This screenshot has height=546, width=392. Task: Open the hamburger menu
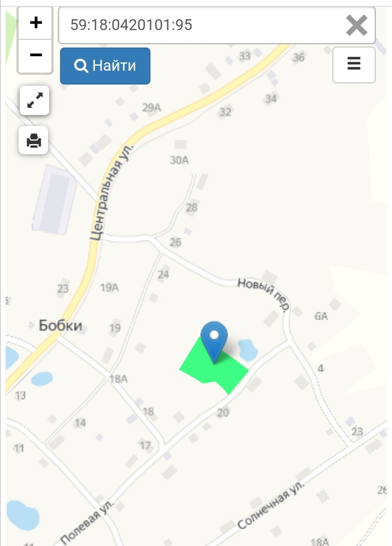[354, 65]
